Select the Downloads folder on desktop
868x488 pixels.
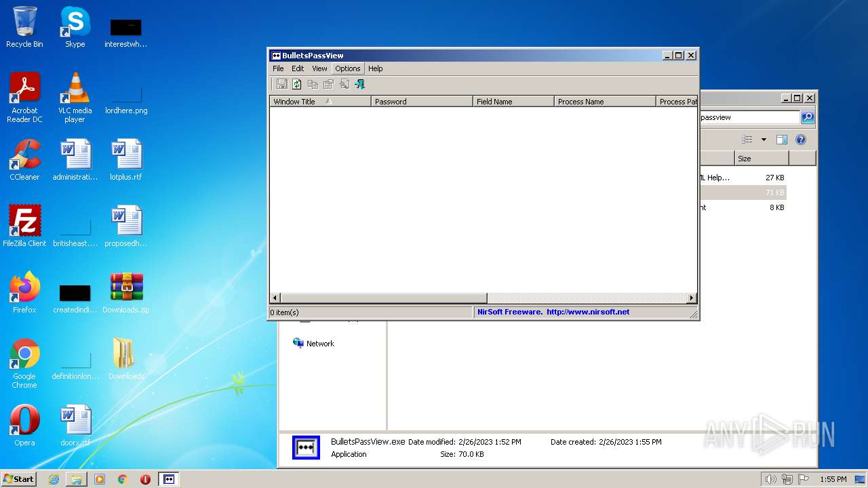pos(126,359)
